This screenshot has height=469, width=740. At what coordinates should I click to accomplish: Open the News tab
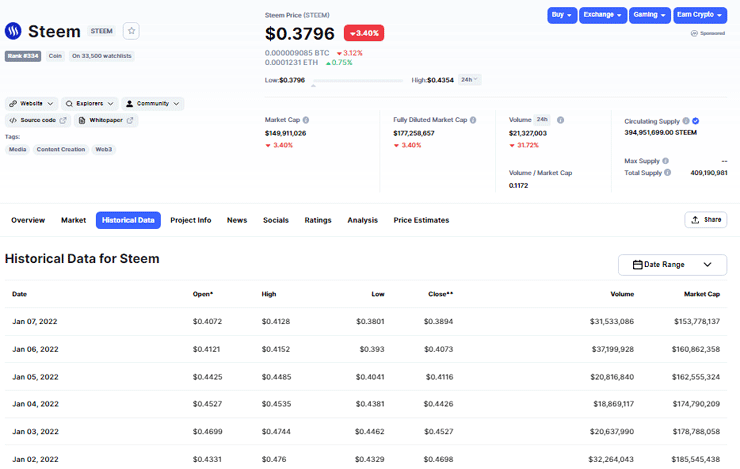click(237, 220)
